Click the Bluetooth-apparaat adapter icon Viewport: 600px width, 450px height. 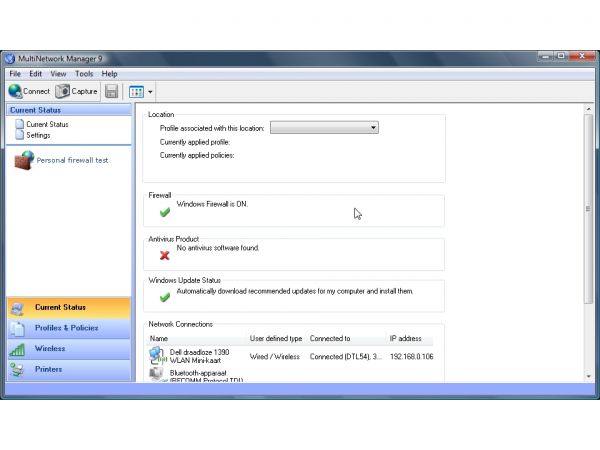[x=156, y=374]
